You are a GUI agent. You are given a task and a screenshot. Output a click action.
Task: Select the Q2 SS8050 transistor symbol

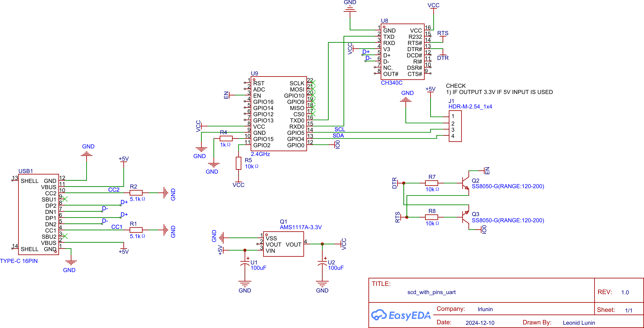(x=465, y=183)
